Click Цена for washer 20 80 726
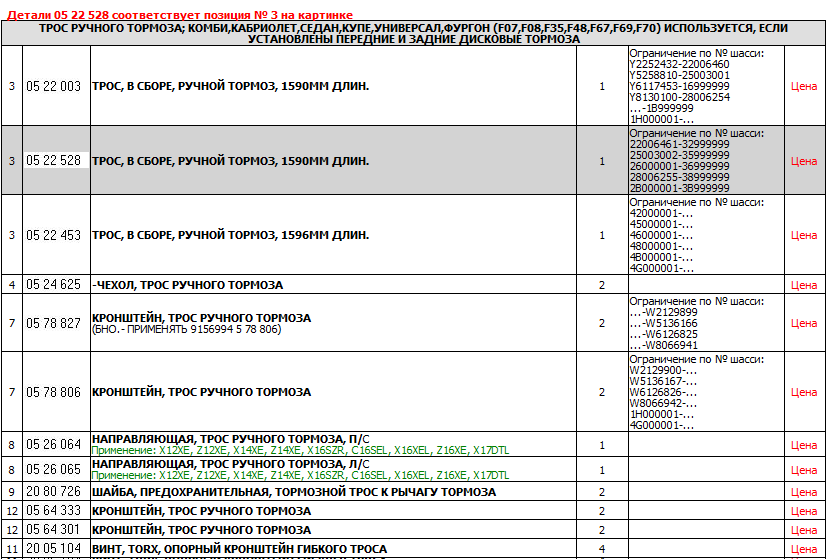This screenshot has width=827, height=559. coord(803,492)
